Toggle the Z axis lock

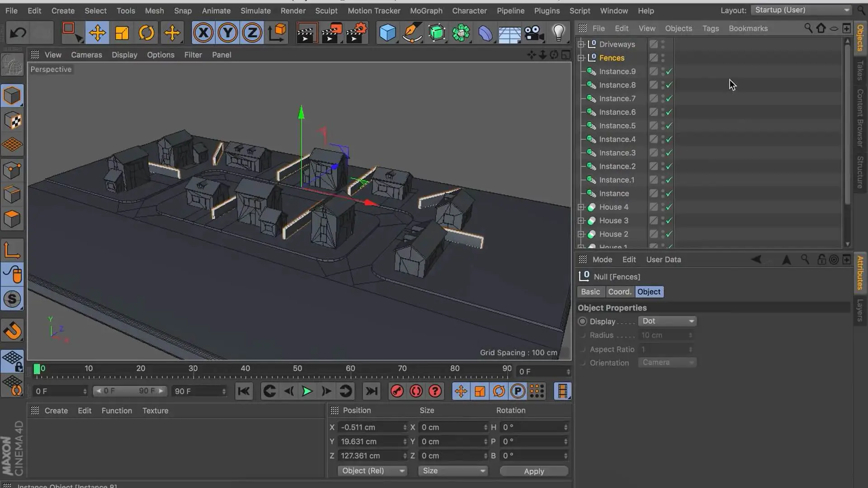click(252, 33)
